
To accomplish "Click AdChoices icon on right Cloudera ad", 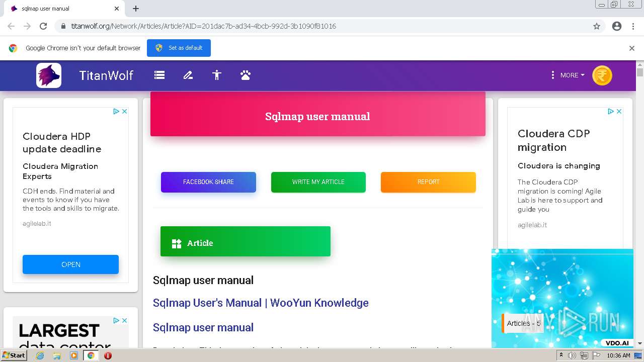I will pos(611,112).
